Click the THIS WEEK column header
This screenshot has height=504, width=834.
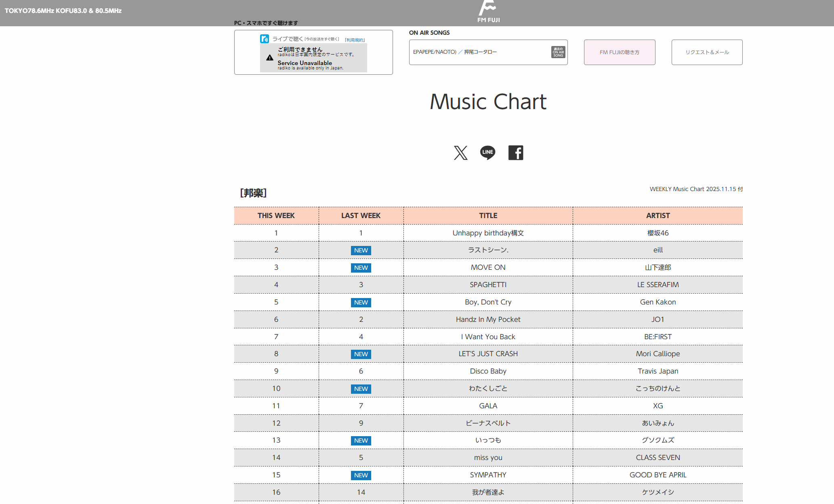[x=276, y=216]
